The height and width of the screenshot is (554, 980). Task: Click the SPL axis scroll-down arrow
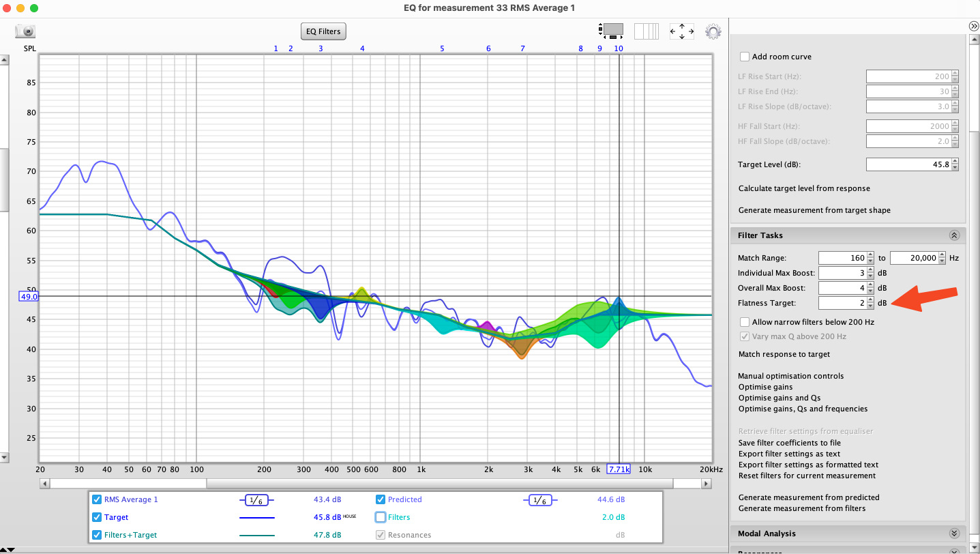[x=4, y=457]
